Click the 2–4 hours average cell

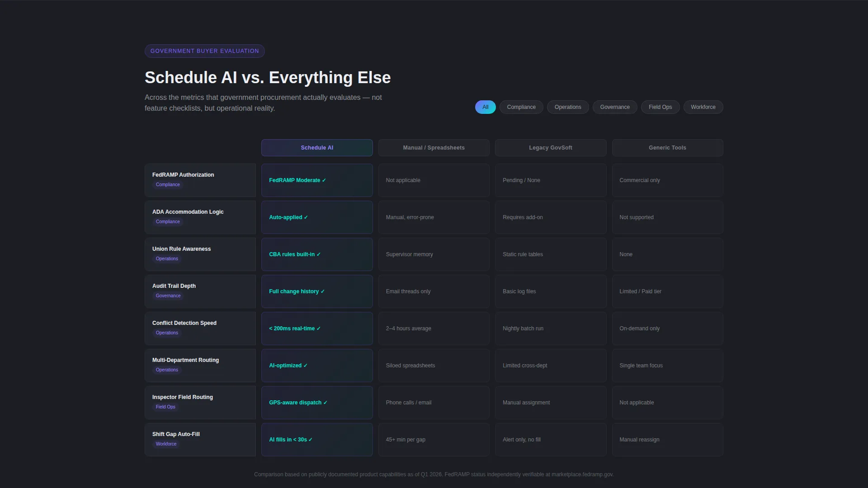pos(434,328)
